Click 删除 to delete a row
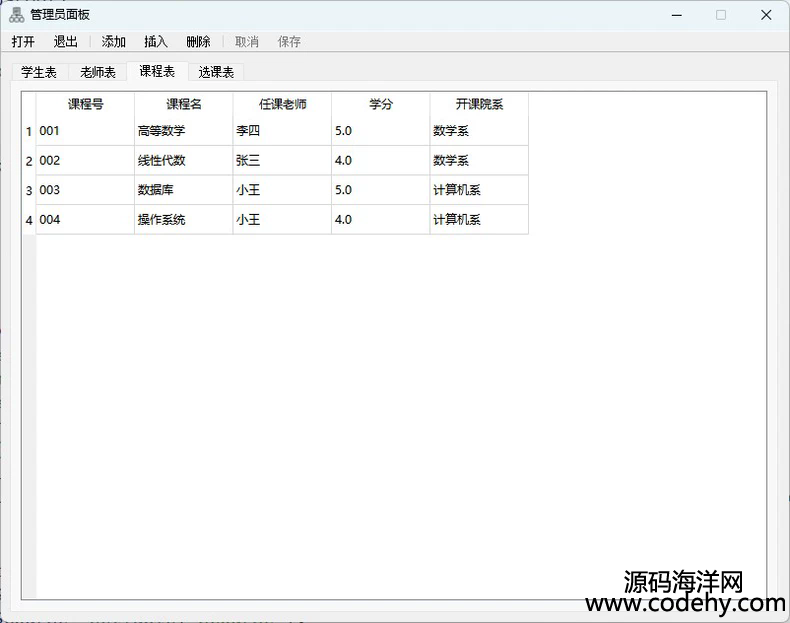This screenshot has height=623, width=790. point(198,41)
